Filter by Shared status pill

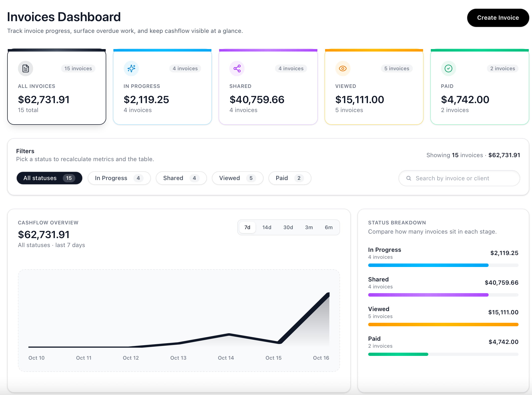(x=181, y=178)
